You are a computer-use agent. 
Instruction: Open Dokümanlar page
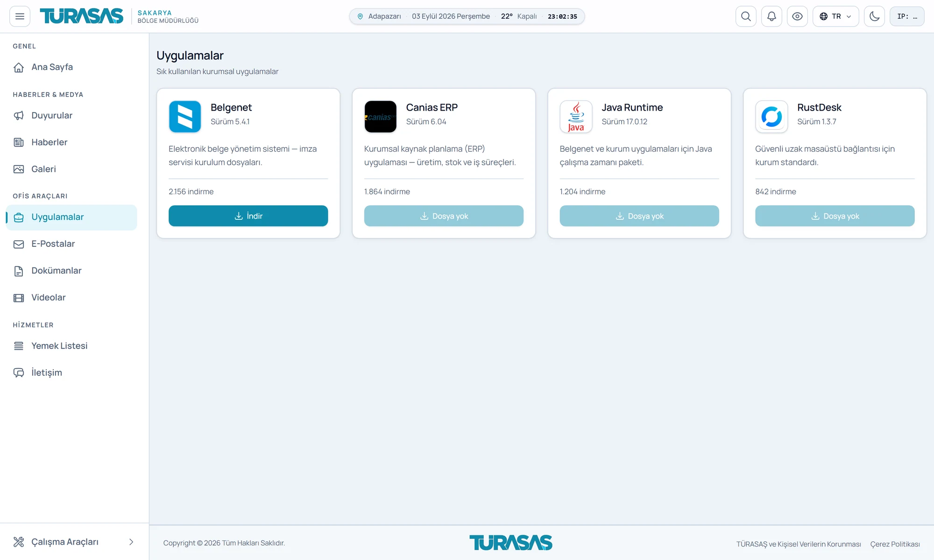[x=71, y=271]
